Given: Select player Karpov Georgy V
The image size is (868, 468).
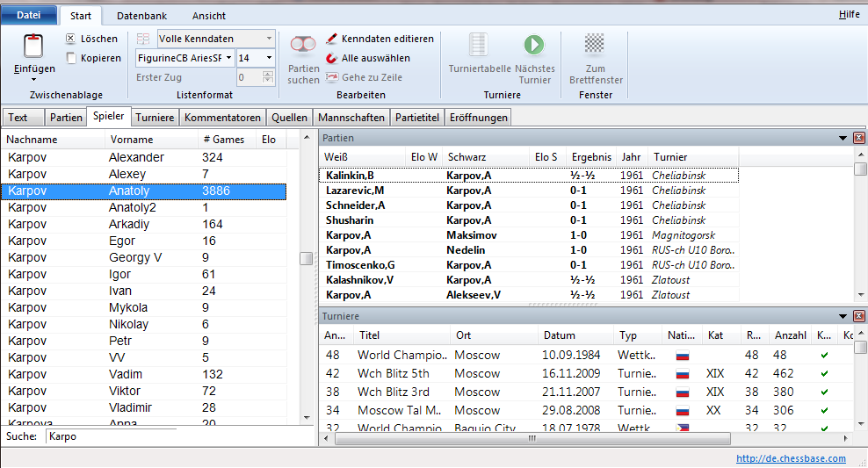Looking at the screenshot, I should pyautogui.click(x=144, y=258).
